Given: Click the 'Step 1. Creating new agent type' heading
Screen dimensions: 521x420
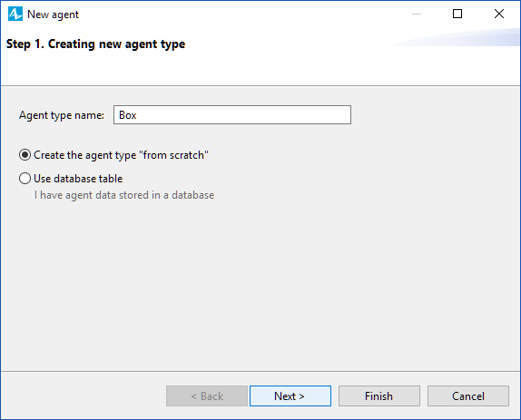Looking at the screenshot, I should [x=95, y=44].
